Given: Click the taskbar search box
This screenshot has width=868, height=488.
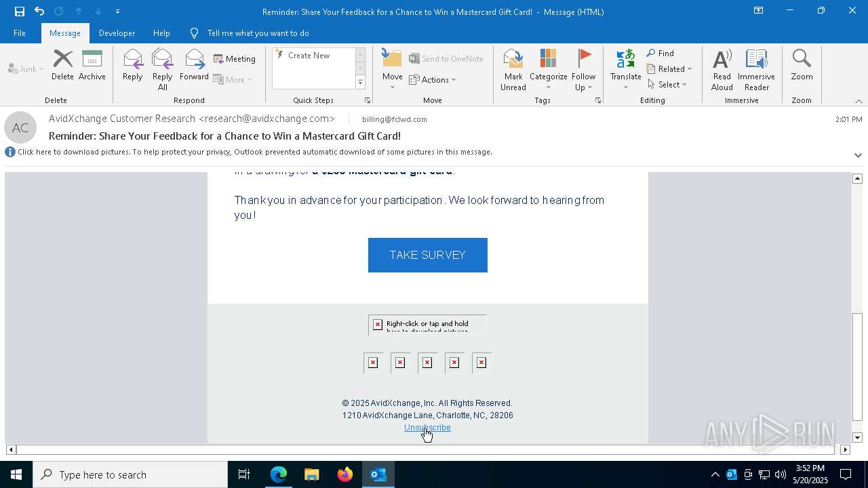Looking at the screenshot, I should (x=130, y=474).
